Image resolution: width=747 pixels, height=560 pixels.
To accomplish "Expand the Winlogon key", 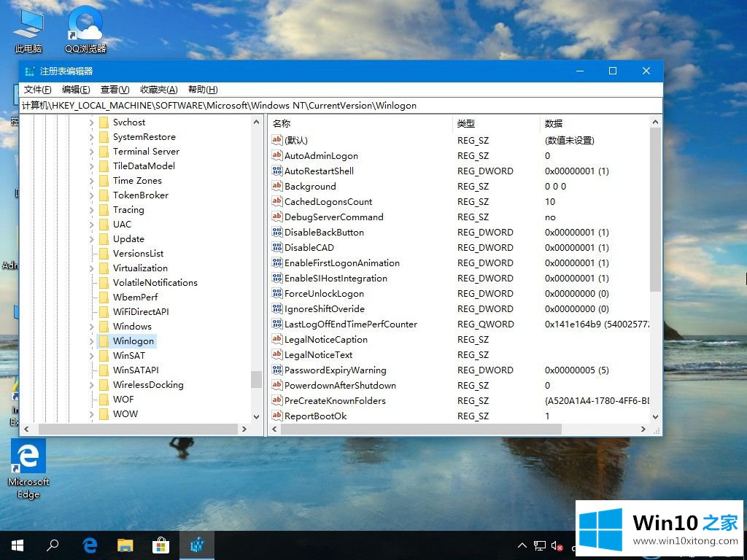I will (x=91, y=341).
